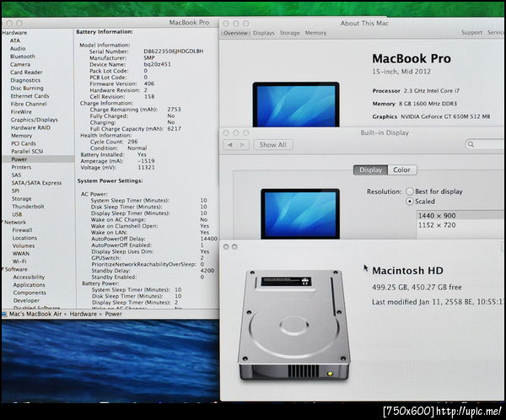This screenshot has height=420, width=506.
Task: Open Ethernet Cards entry
Action: click(30, 96)
